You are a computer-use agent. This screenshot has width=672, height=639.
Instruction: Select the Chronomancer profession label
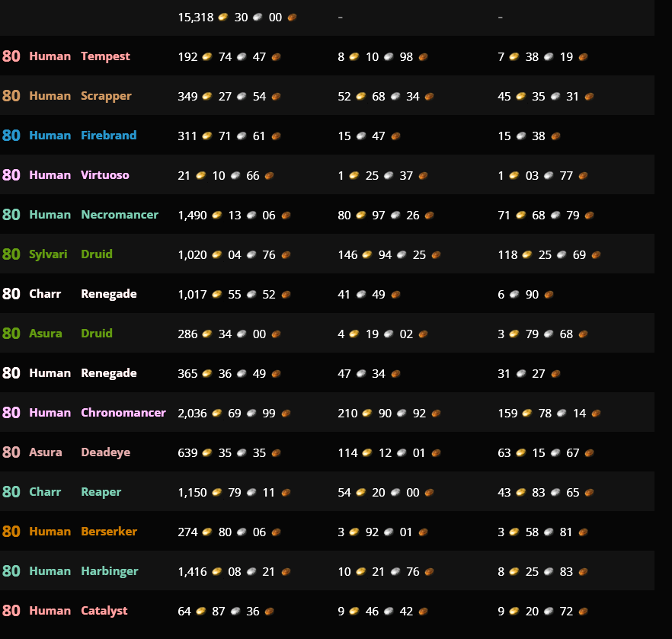123,413
